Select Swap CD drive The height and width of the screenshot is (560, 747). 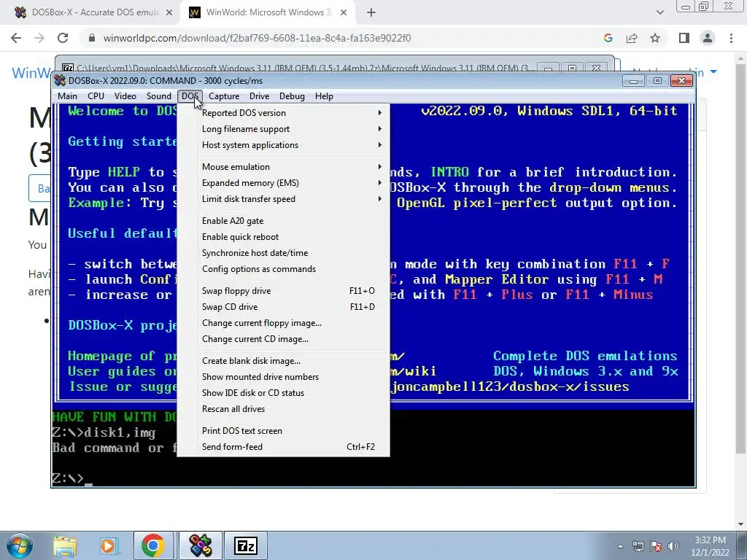tap(284, 307)
